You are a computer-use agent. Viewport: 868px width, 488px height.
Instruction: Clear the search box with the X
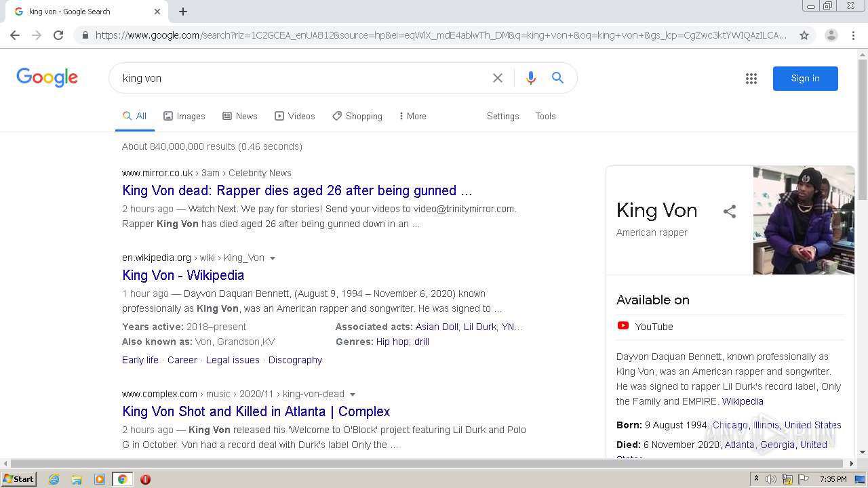(498, 78)
